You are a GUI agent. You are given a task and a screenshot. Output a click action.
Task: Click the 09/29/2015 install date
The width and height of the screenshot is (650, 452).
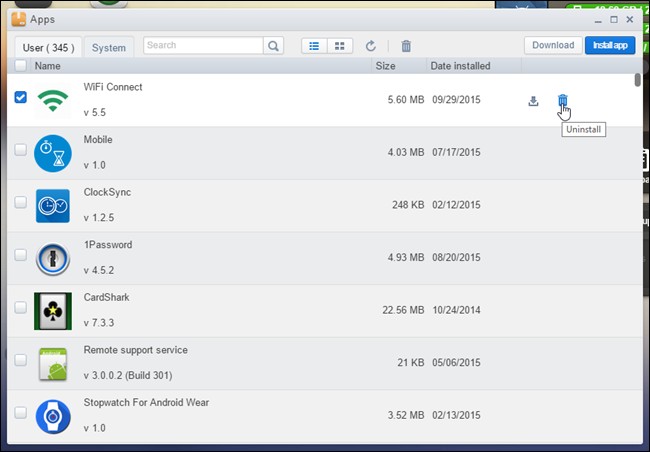click(456, 100)
